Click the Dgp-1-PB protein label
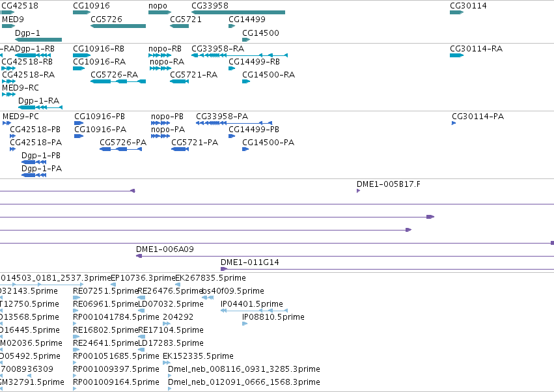Image resolution: width=554 pixels, height=392 pixels. 41,156
